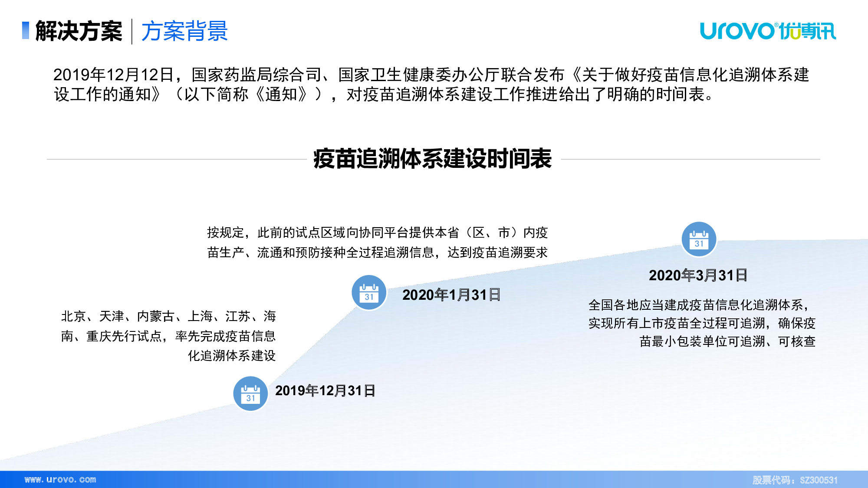Click the intro paragraph starting 2019年12月12日
This screenshot has height=488, width=868.
coord(431,85)
